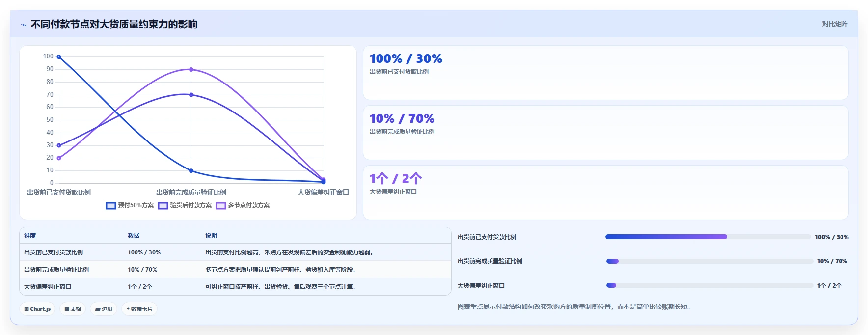868x335 pixels.
Task: Click the 1个 / 2个 table data cell
Action: (140, 287)
